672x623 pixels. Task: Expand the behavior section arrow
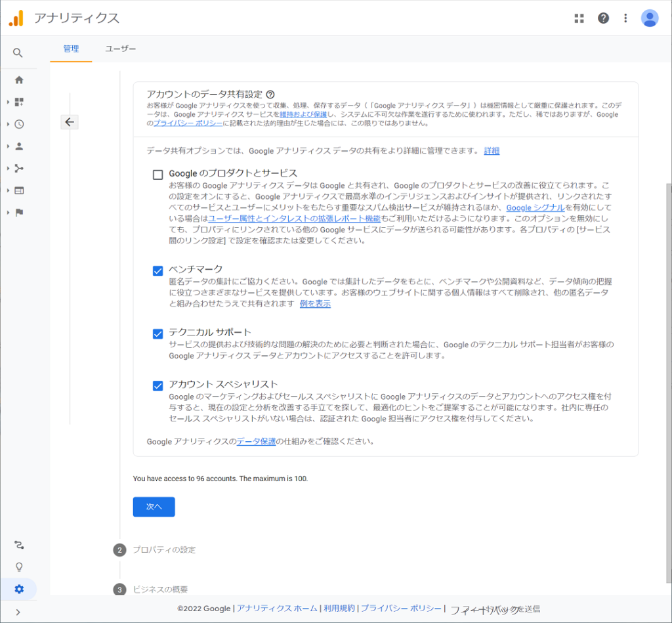point(8,190)
